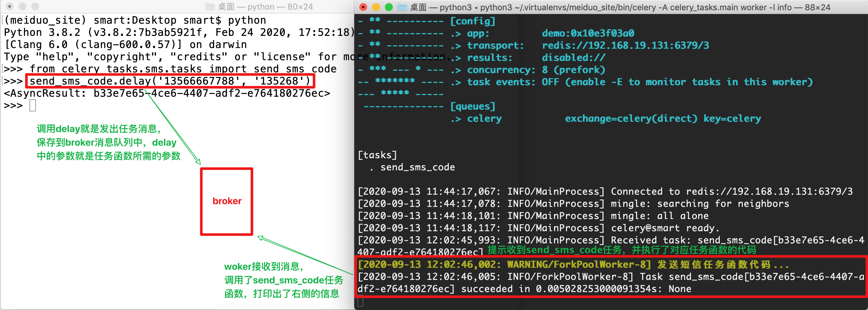Screen dimensions: 868x310
Task: Toggle fullscreen on the left terminal via green button
Action: [35, 6]
